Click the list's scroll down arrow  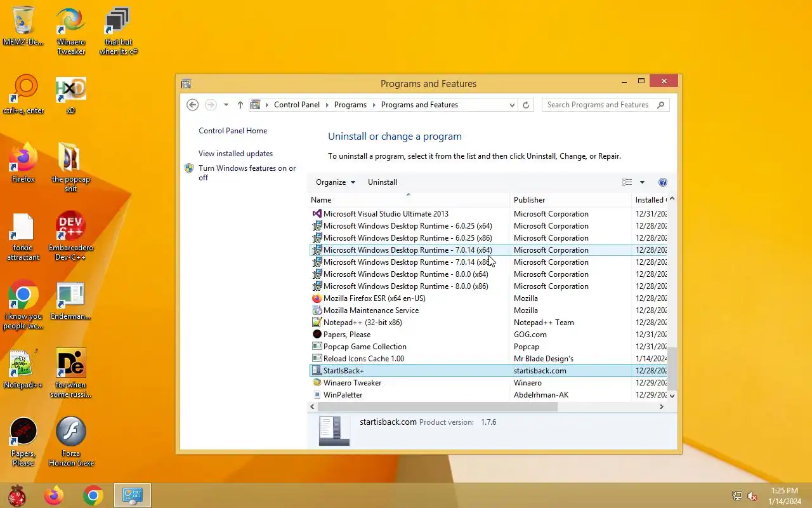(672, 396)
